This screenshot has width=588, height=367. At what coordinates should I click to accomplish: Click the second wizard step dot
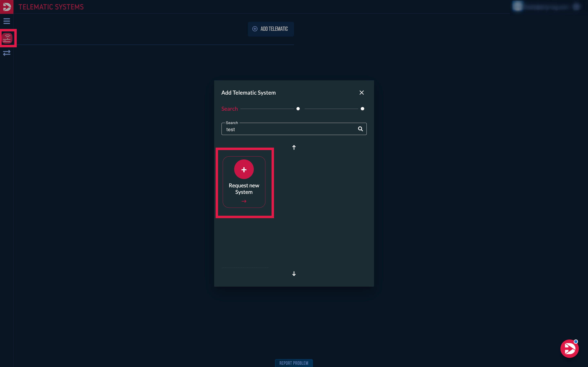[x=298, y=109]
